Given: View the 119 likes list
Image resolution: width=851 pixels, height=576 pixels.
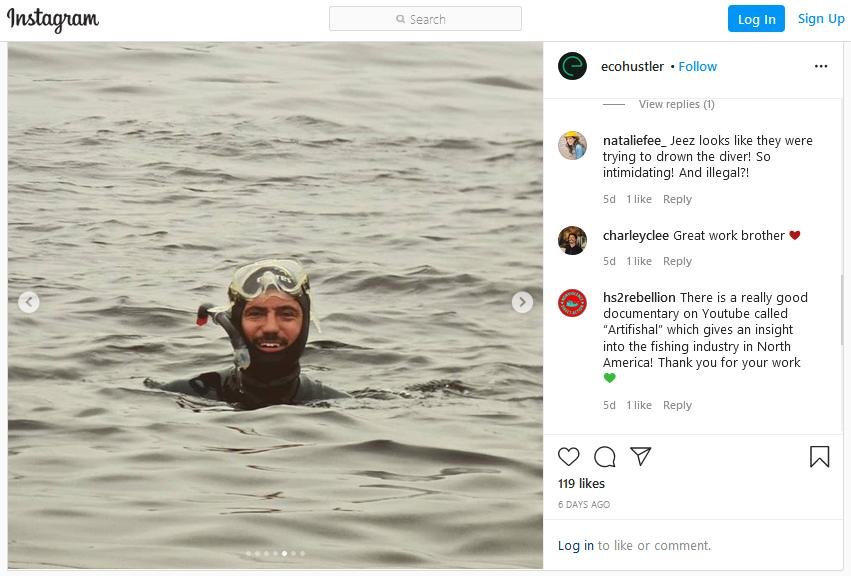Looking at the screenshot, I should click(580, 483).
